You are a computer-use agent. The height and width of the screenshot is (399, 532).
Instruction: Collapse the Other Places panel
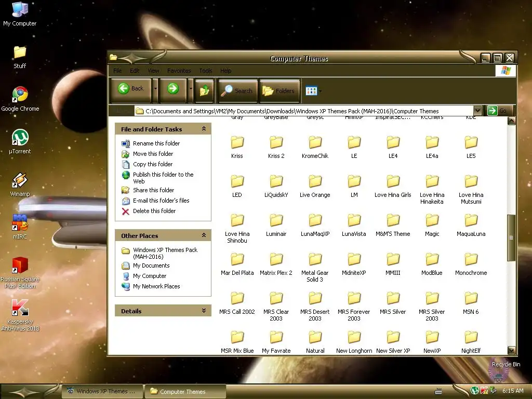coord(204,235)
